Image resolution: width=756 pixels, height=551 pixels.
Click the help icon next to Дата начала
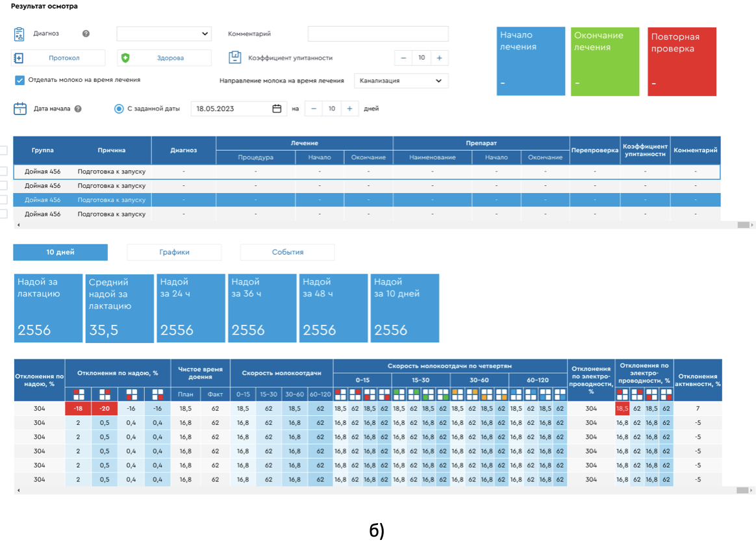(x=78, y=109)
